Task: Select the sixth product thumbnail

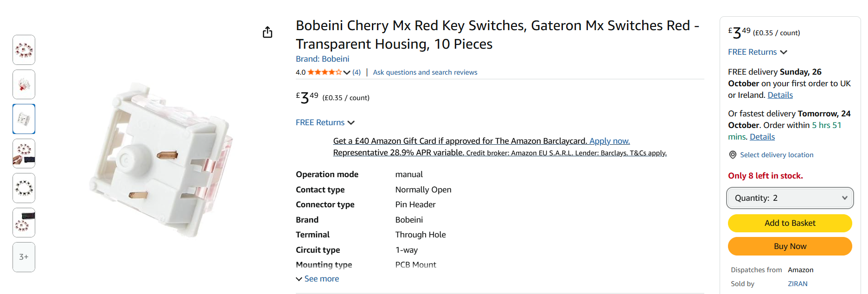Action: (x=24, y=223)
